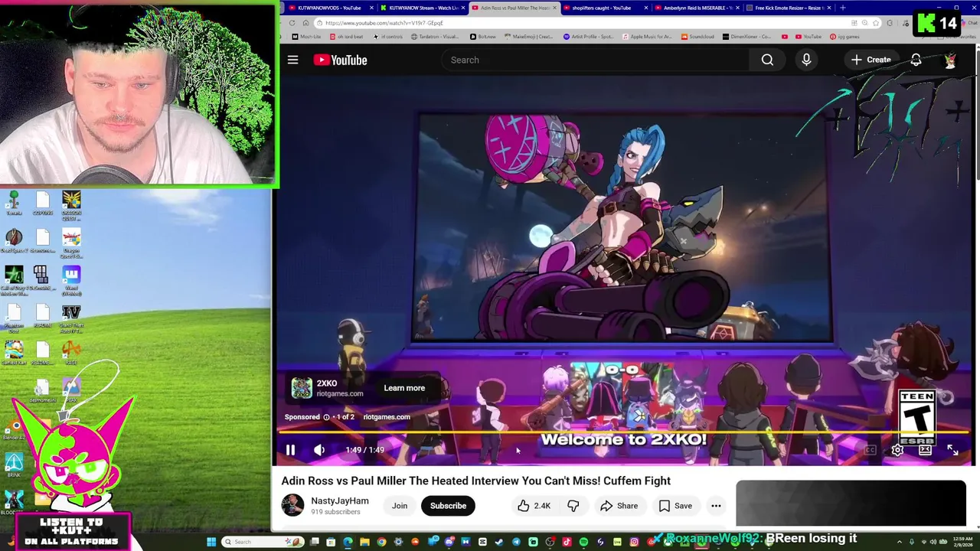Image resolution: width=980 pixels, height=551 pixels.
Task: Go to the YouTube home logo
Action: 340,60
